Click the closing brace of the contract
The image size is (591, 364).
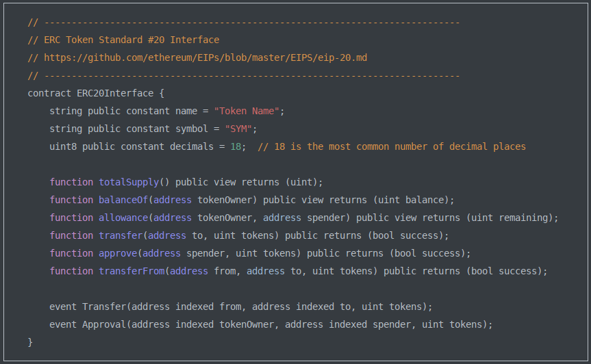click(30, 341)
